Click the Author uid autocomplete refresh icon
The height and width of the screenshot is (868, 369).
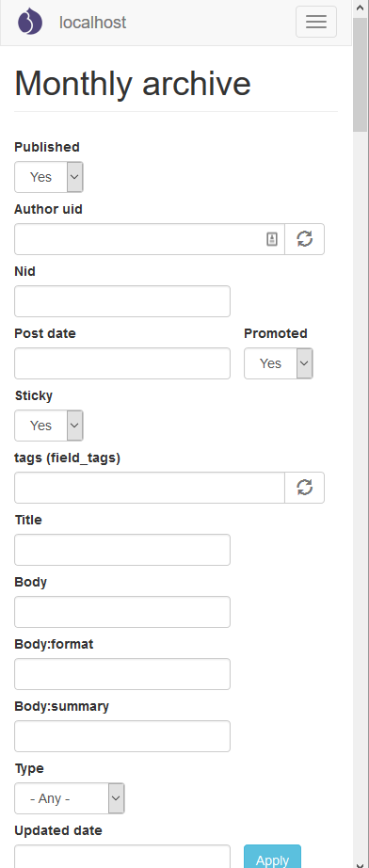[304, 239]
